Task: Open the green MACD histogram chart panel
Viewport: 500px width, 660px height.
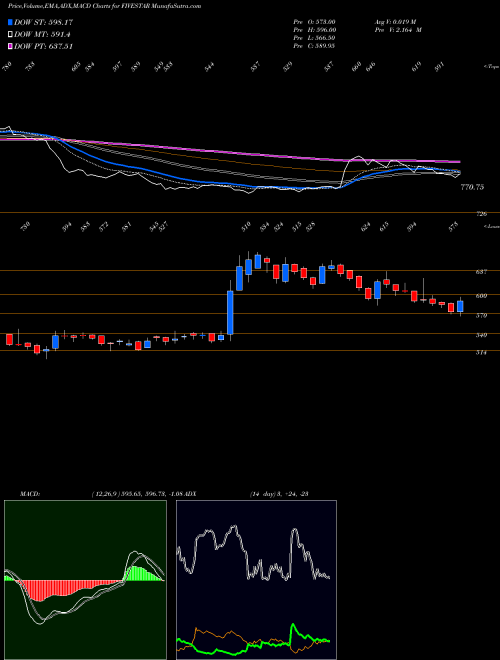Action: [x=85, y=580]
